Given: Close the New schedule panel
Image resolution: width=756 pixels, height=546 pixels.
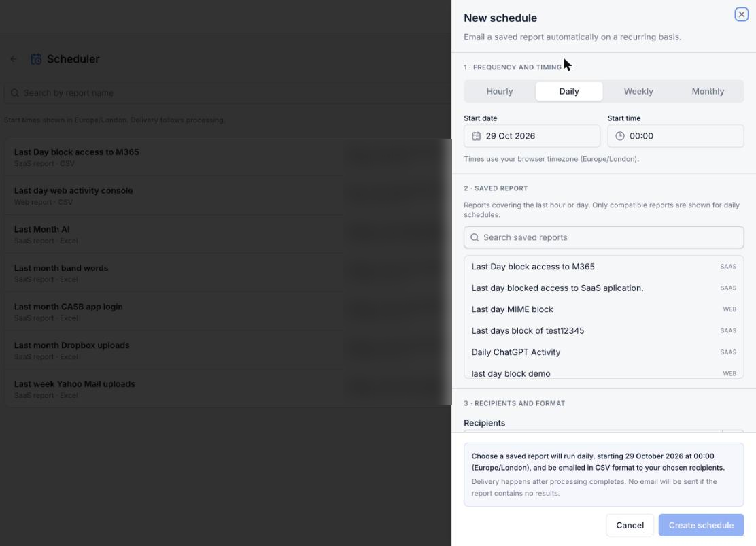Looking at the screenshot, I should pyautogui.click(x=741, y=14).
